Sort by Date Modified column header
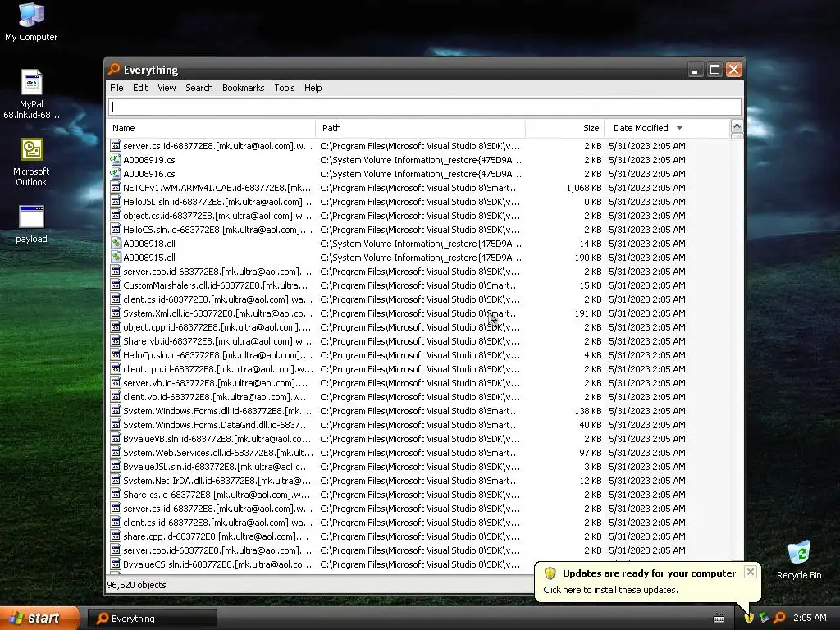840x630 pixels. coord(667,128)
